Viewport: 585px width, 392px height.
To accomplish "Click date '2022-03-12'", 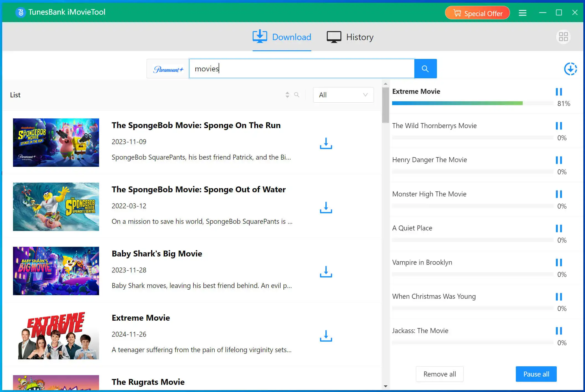I will tap(129, 206).
